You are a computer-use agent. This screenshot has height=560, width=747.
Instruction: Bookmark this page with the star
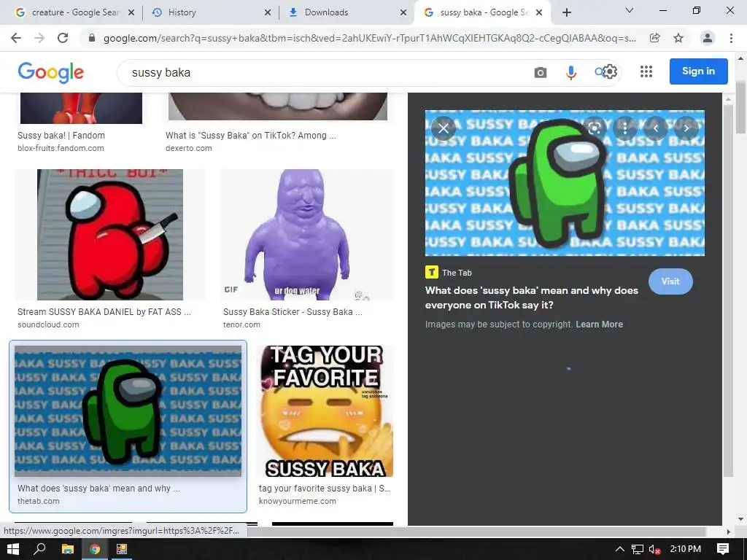(x=678, y=38)
